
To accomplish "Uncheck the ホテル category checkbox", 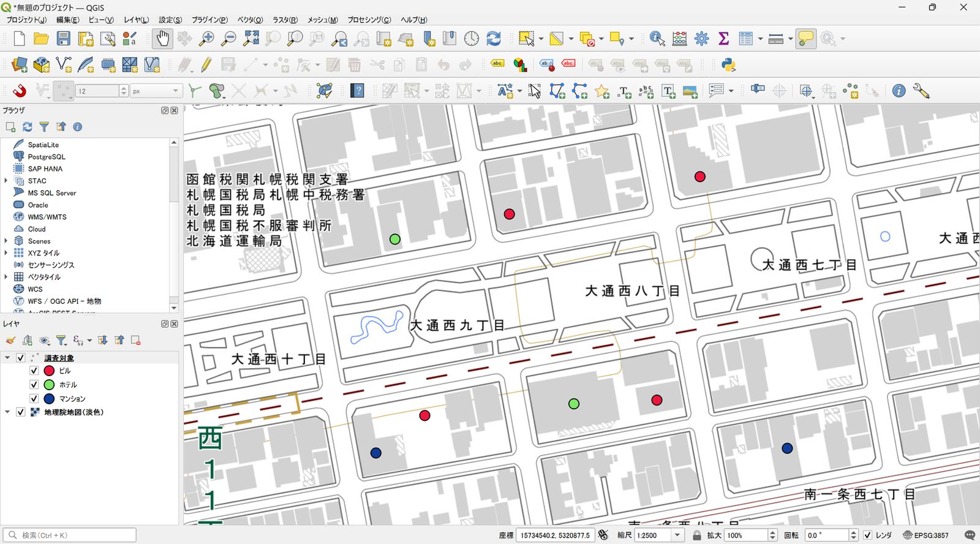I will (34, 385).
